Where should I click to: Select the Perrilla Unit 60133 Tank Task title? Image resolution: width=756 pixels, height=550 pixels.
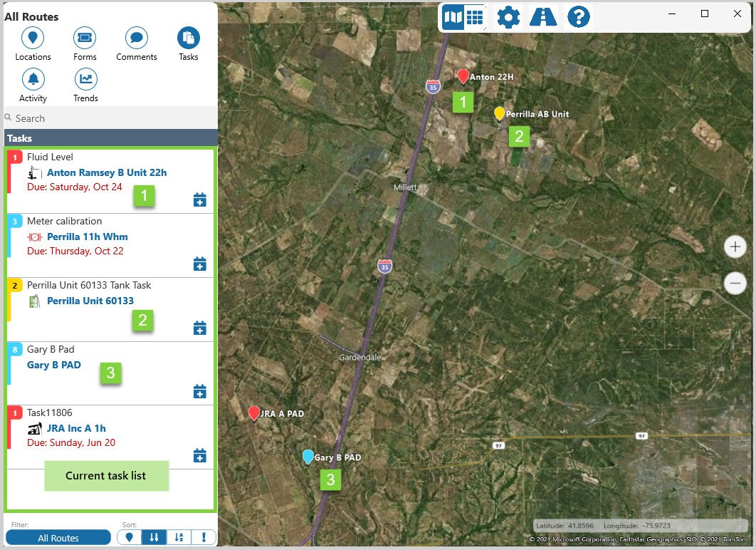89,285
